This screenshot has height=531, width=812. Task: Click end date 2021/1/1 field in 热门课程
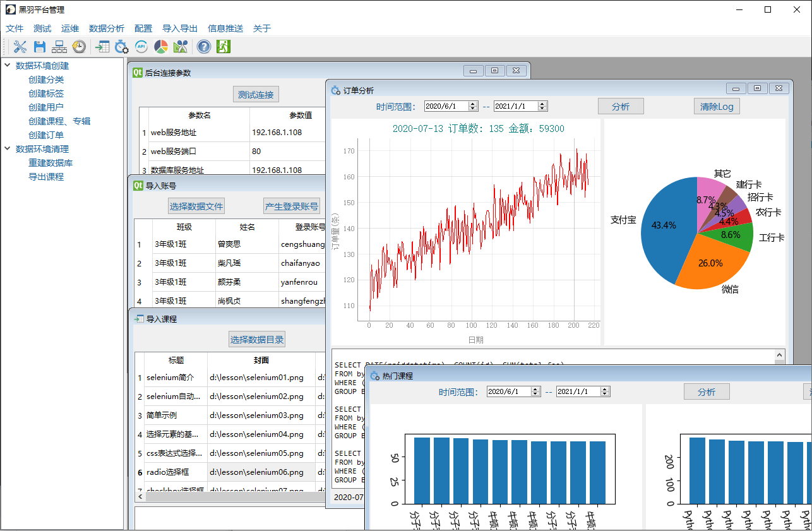(578, 391)
